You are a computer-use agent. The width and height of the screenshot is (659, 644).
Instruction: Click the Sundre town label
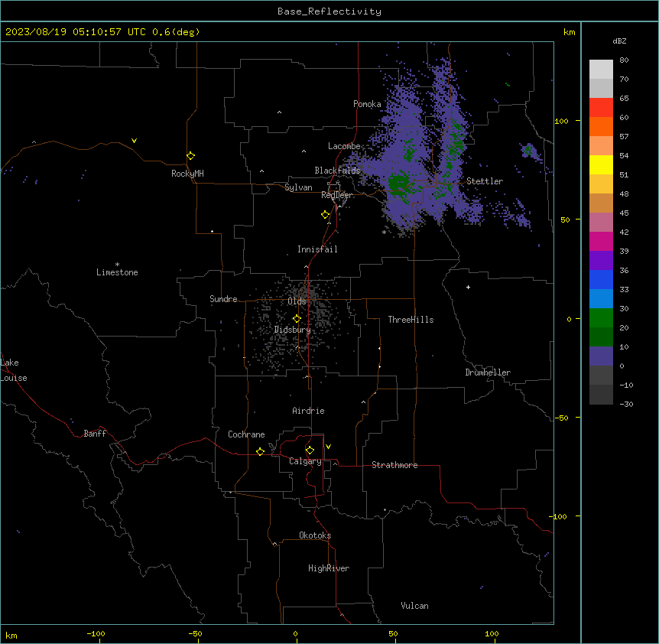tap(223, 299)
